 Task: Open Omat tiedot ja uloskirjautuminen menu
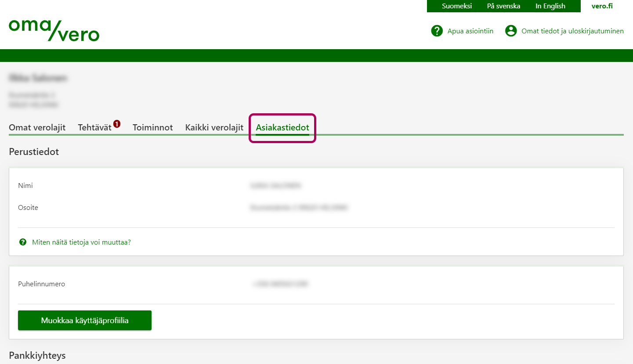(572, 31)
